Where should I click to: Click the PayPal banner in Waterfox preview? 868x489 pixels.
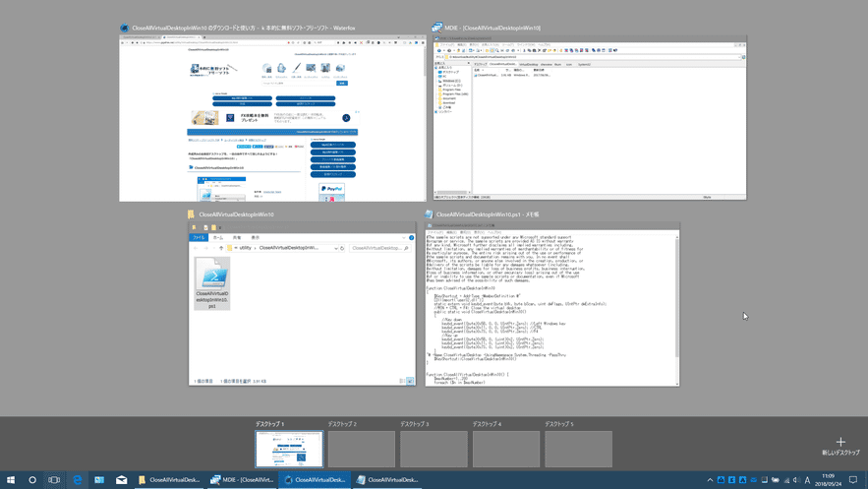coord(331,192)
